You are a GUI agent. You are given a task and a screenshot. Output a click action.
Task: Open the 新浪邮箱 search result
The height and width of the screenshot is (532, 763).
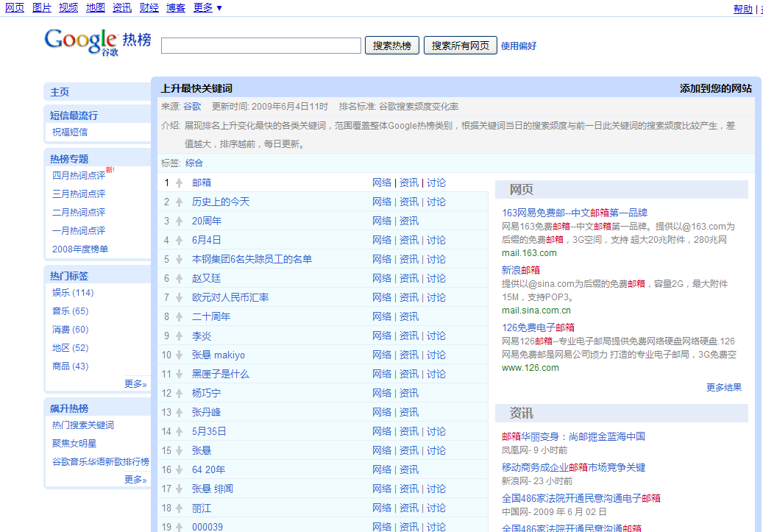521,270
